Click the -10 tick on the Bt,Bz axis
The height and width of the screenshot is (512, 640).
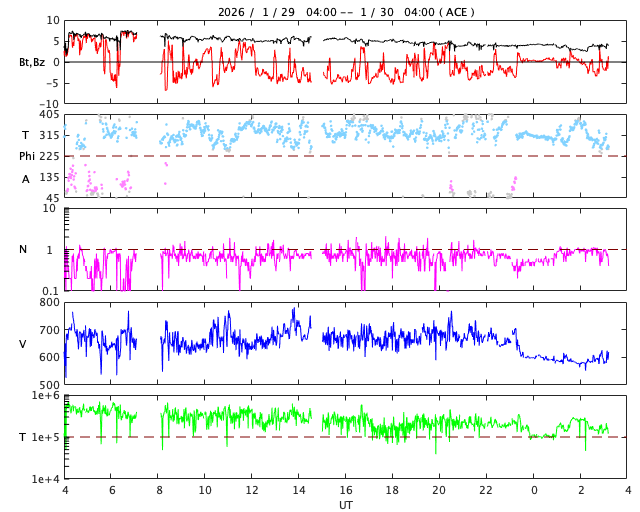pyautogui.click(x=48, y=103)
